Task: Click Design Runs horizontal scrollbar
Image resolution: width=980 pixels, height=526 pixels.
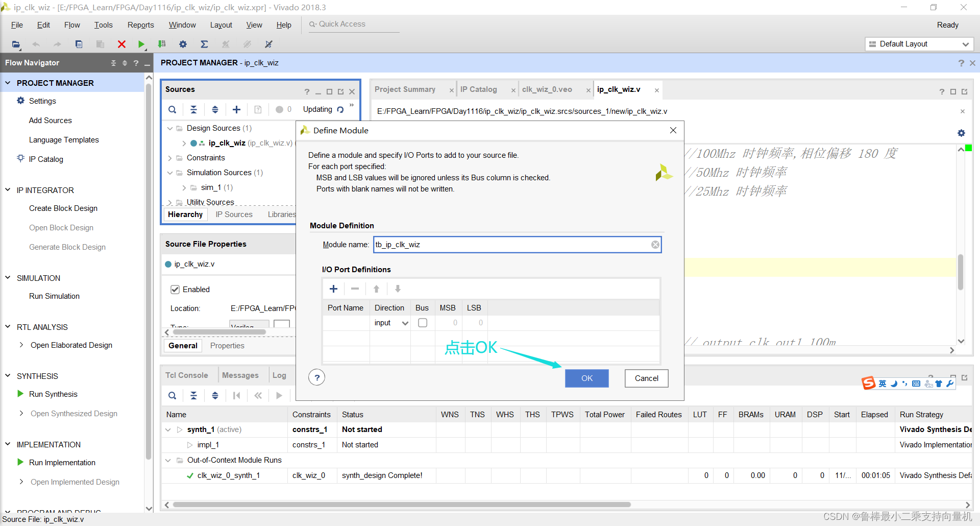Action: click(x=402, y=505)
